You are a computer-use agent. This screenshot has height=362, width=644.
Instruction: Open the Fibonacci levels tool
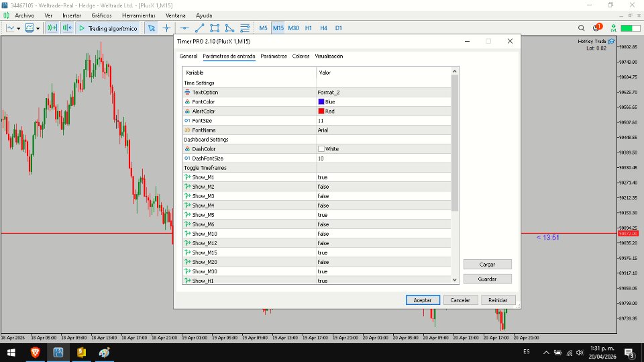pos(245,28)
